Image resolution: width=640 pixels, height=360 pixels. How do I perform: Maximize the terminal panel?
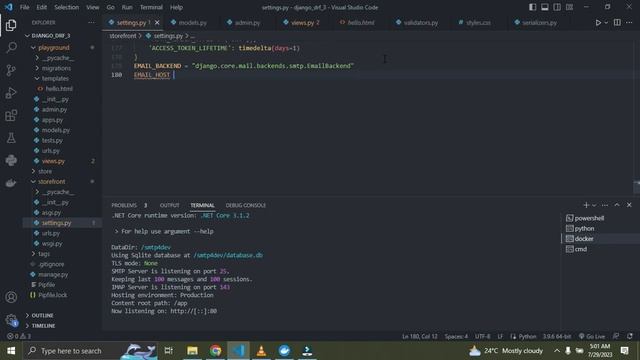[x=617, y=205]
